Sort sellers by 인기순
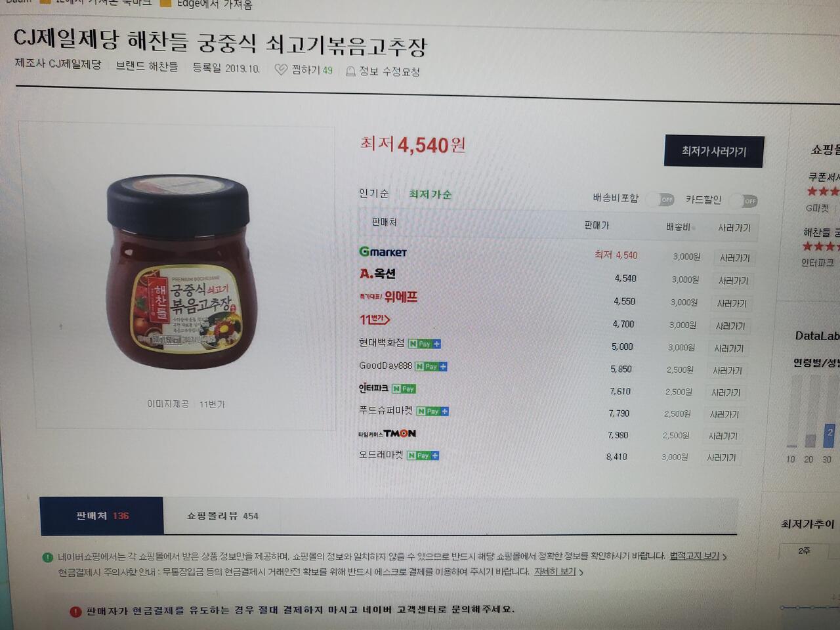This screenshot has width=840, height=630. 373,193
